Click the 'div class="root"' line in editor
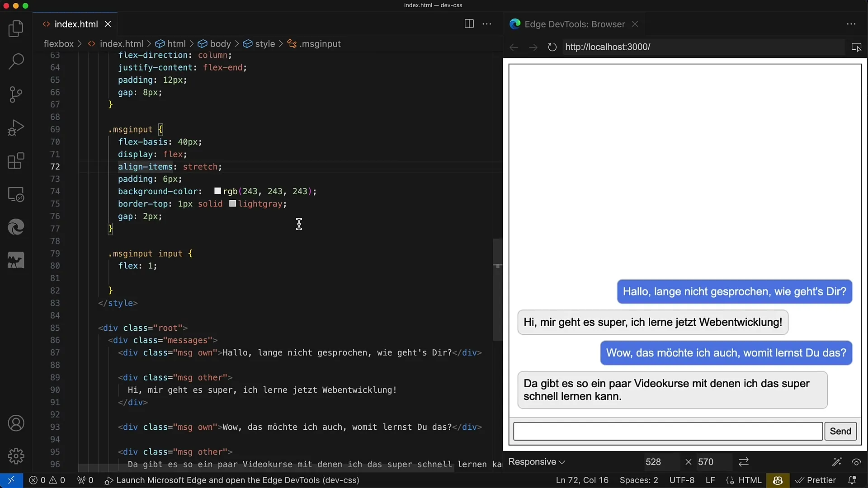 [x=143, y=328]
